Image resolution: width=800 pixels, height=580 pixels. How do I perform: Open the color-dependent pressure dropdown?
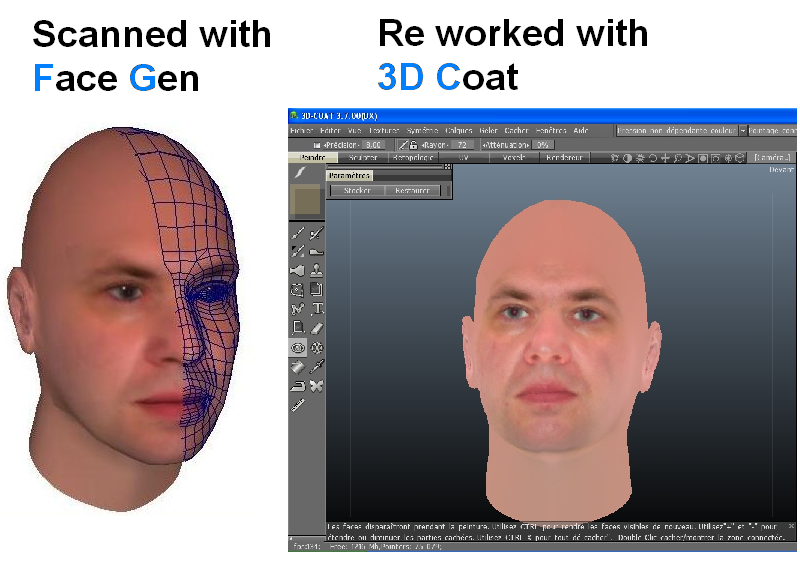[x=742, y=131]
